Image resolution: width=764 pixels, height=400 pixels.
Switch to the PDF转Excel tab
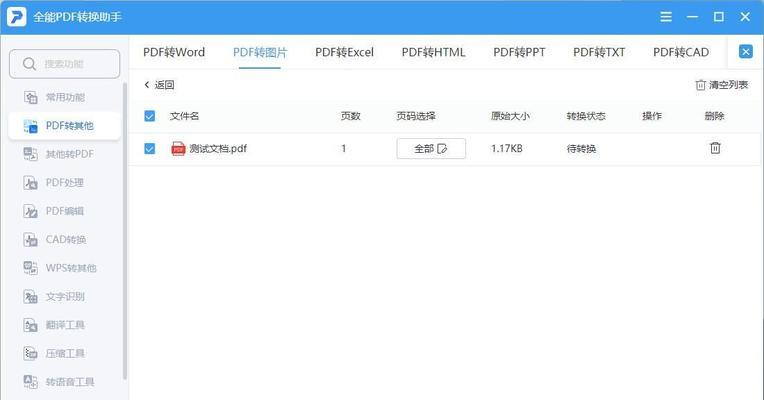[344, 52]
